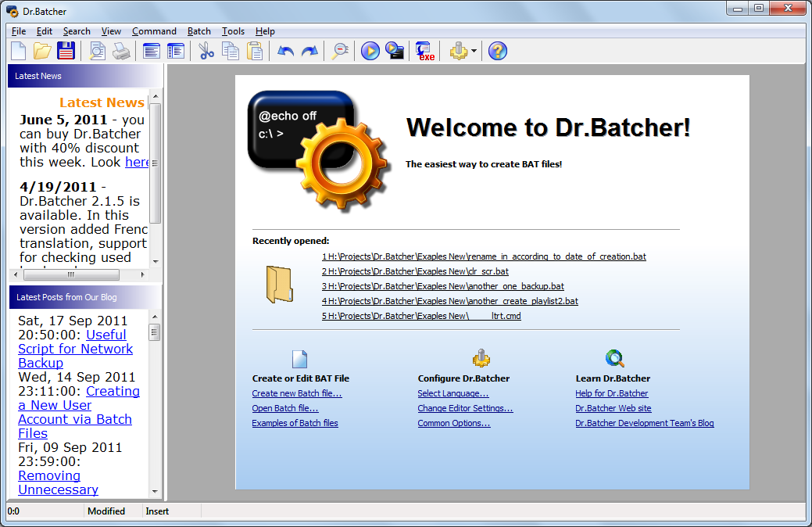Screen dimensions: 812x527
Task: Open the Tools menu
Action: point(233,31)
